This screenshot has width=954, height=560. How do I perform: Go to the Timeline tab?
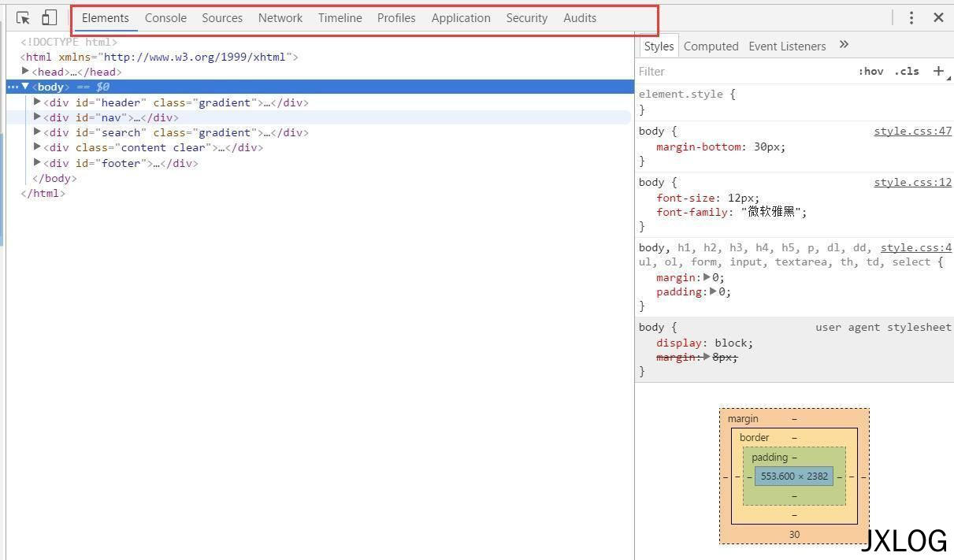(340, 17)
